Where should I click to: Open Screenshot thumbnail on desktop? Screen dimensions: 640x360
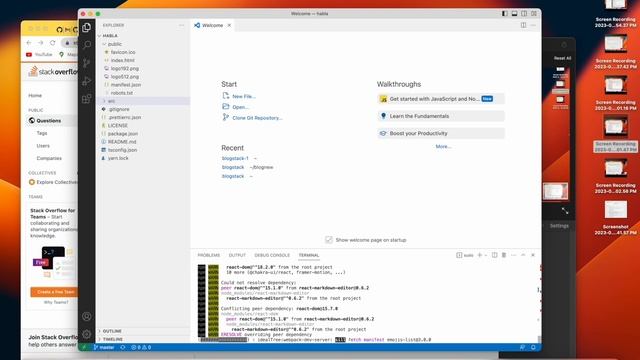coord(616,210)
